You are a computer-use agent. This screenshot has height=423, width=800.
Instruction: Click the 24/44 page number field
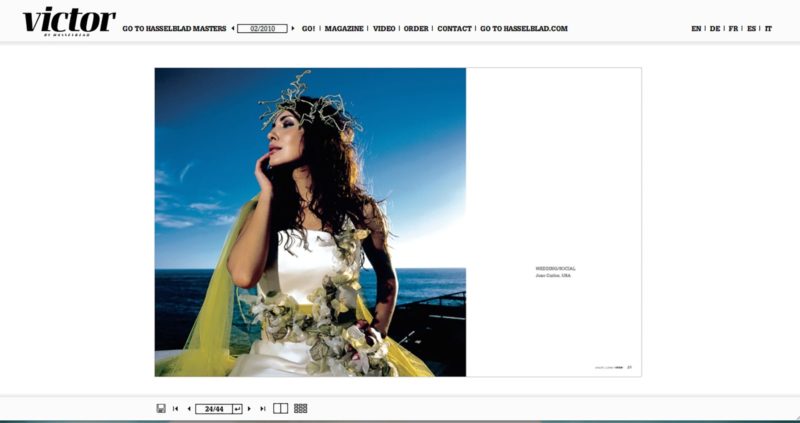coord(214,408)
